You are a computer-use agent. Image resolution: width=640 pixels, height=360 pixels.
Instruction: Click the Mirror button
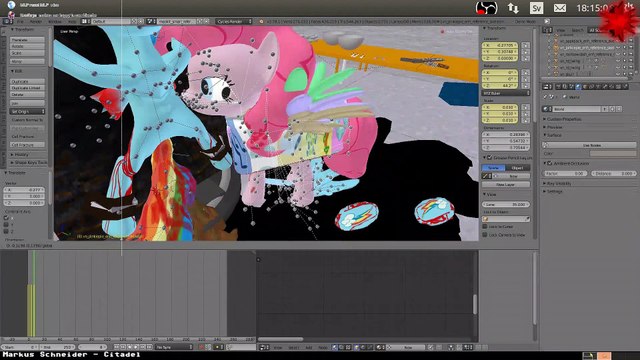click(27, 61)
